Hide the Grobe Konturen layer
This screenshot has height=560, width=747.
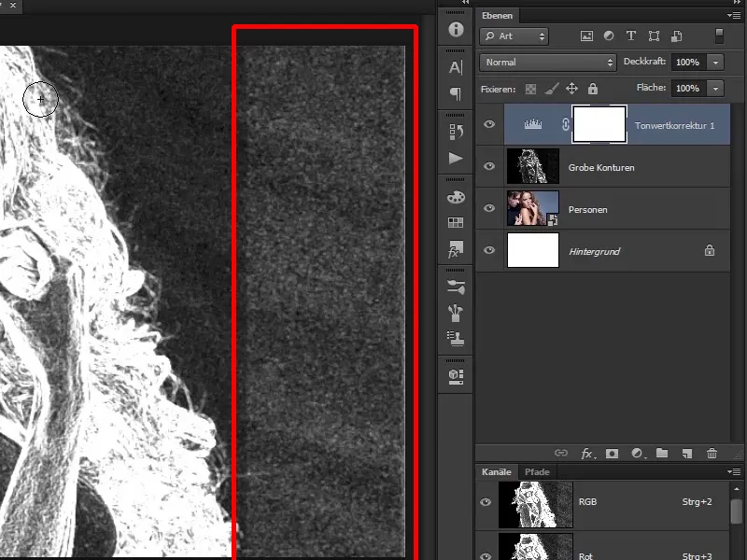[489, 166]
